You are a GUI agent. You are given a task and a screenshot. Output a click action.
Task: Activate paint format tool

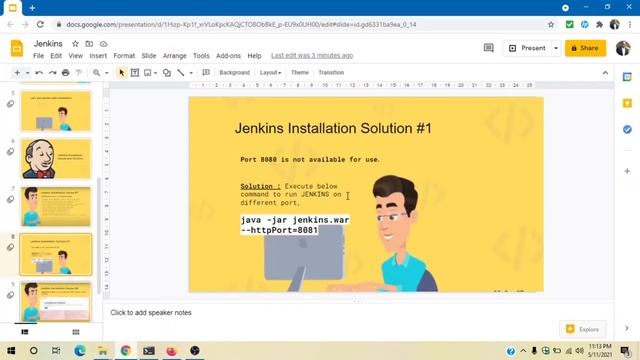pos(79,73)
